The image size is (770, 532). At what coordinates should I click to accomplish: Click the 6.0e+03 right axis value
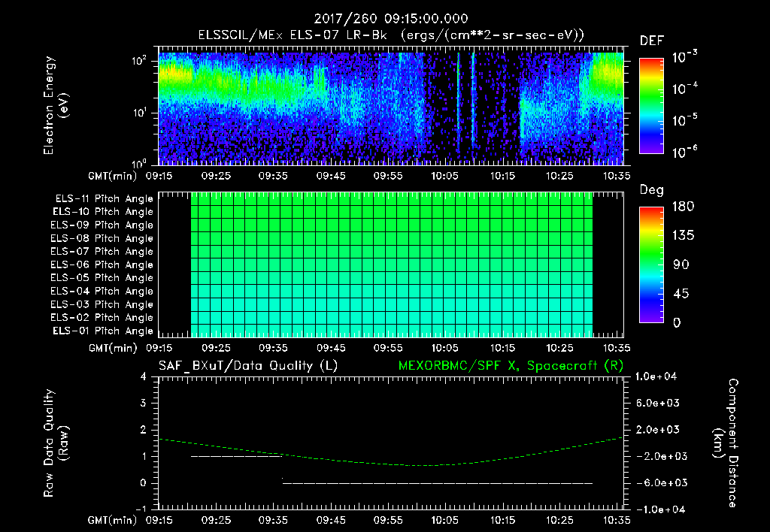[658, 404]
